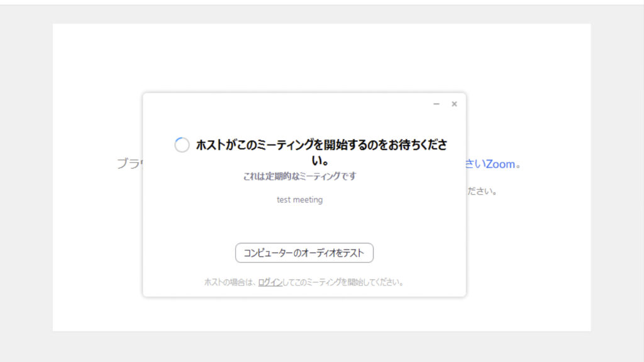The width and height of the screenshot is (644, 362).
Task: Click the white page area below the dialog
Action: [x=321, y=314]
